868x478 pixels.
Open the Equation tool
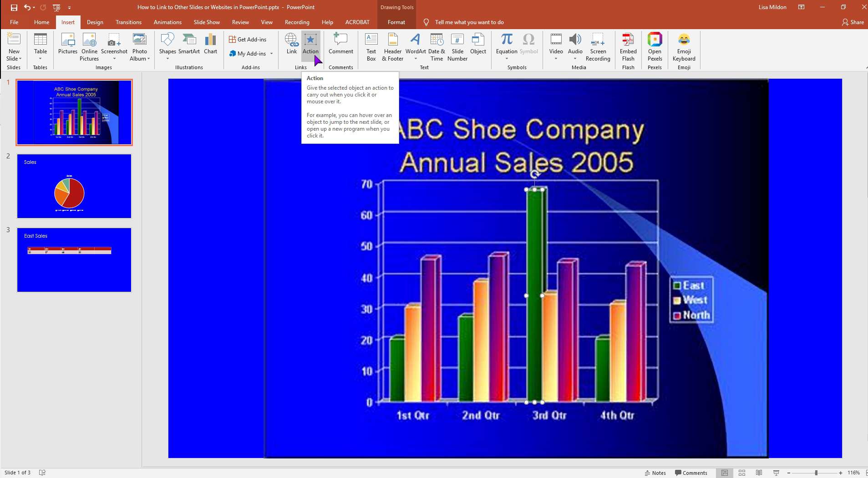click(x=507, y=47)
